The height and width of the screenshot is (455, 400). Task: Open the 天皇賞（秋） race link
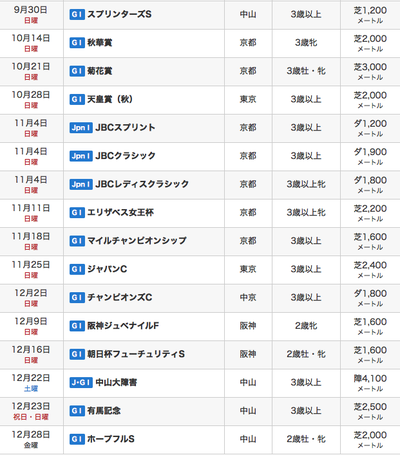coord(110,99)
